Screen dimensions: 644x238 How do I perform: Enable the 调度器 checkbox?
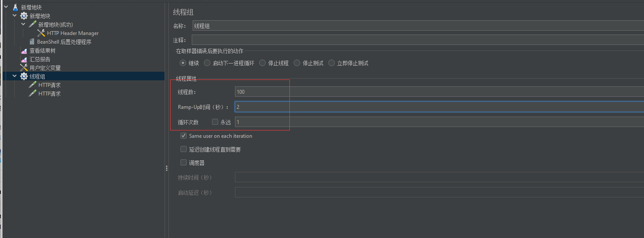pyautogui.click(x=184, y=163)
